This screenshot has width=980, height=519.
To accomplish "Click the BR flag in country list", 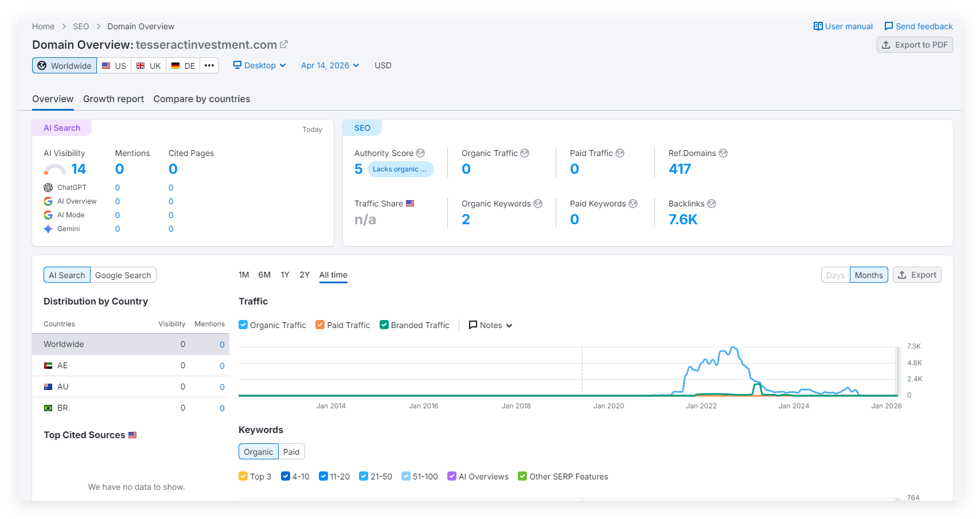I will 48,408.
